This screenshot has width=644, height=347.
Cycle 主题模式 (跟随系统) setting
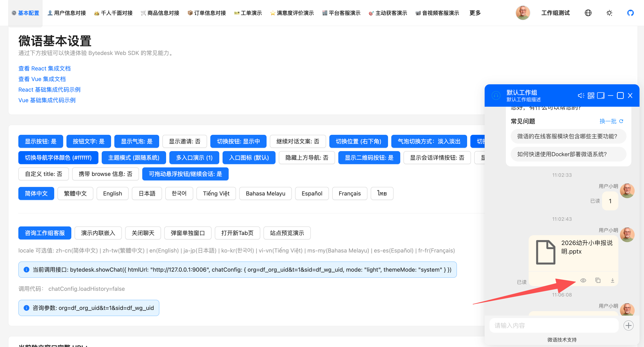[x=134, y=158]
